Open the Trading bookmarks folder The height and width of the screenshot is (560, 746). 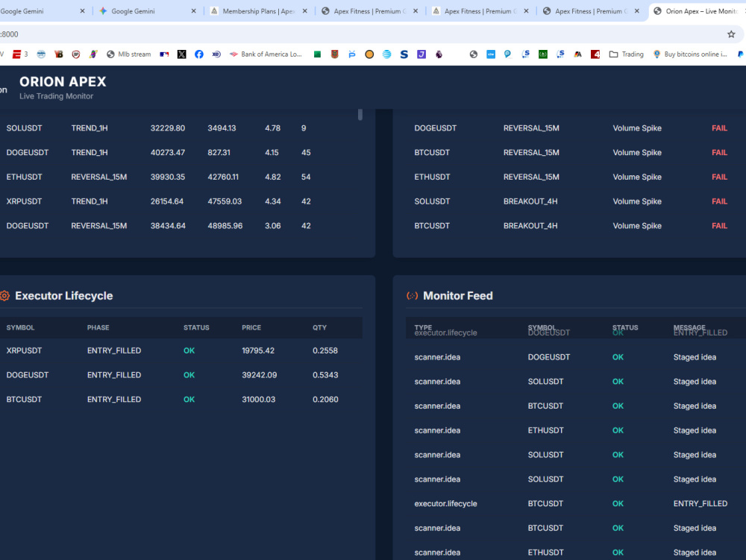tap(626, 54)
